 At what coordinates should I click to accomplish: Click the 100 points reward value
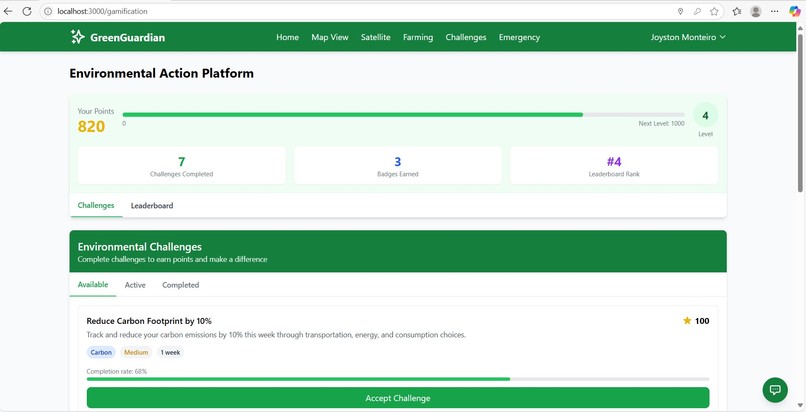pyautogui.click(x=702, y=321)
